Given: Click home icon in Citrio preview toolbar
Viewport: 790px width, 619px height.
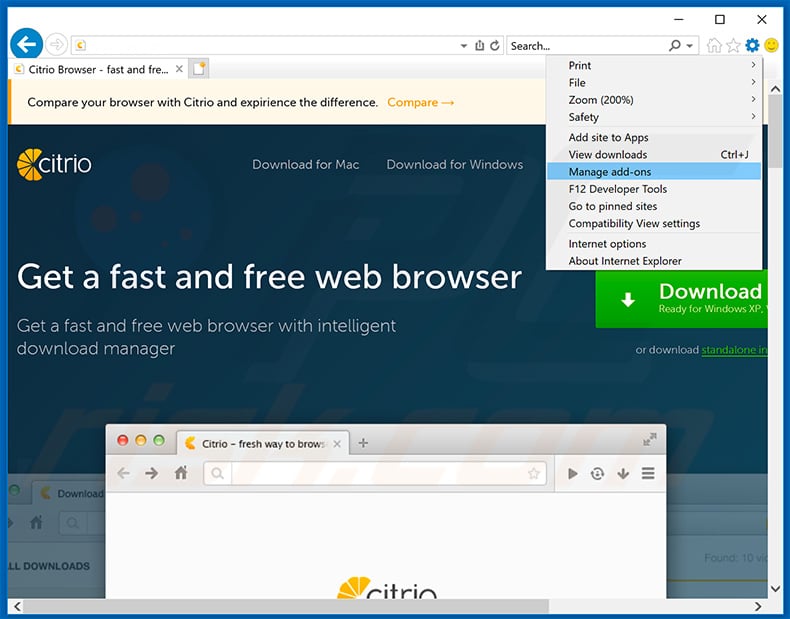Looking at the screenshot, I should (181, 473).
